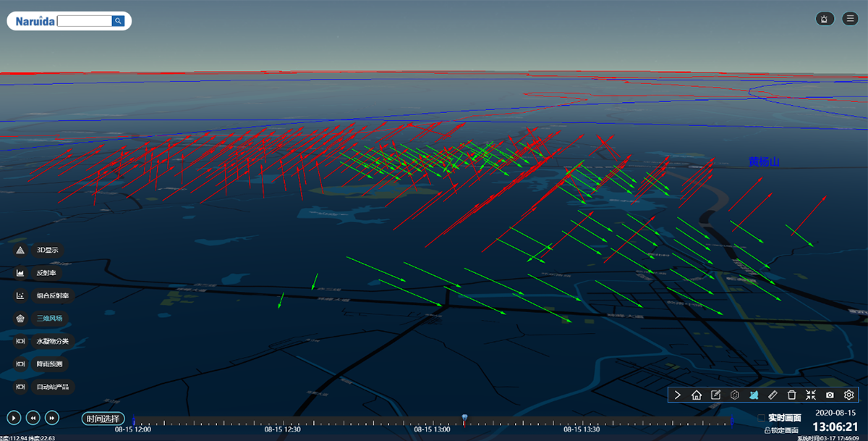Select the edit pencil tool

coord(716,395)
